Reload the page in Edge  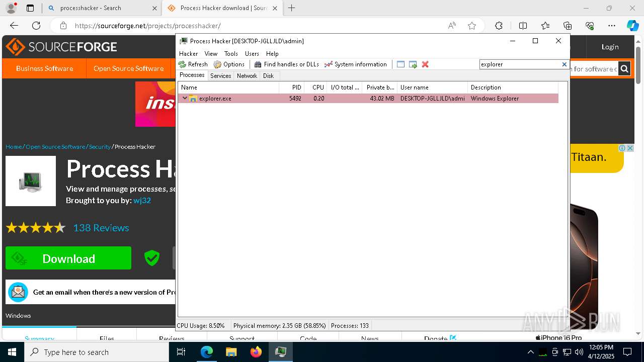pyautogui.click(x=36, y=26)
